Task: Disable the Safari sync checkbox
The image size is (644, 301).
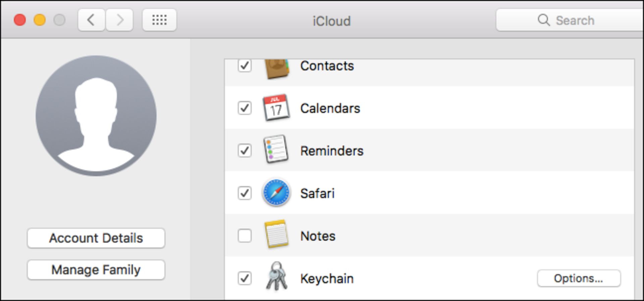Action: click(x=245, y=193)
